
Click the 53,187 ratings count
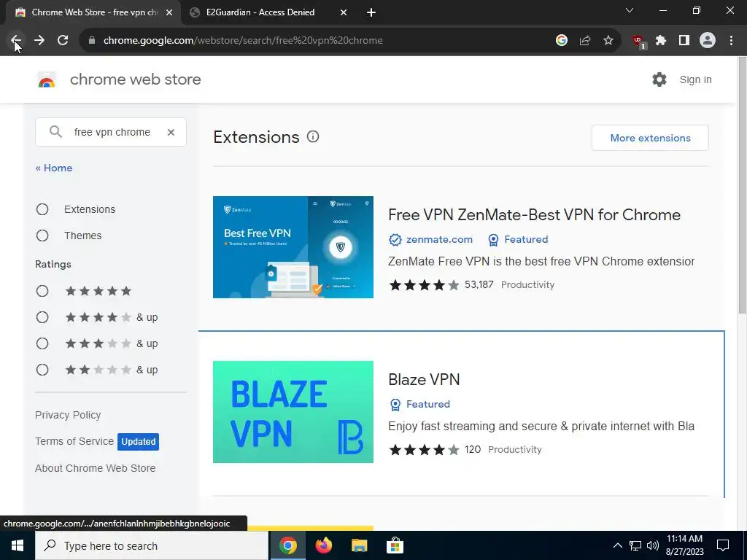[479, 285]
